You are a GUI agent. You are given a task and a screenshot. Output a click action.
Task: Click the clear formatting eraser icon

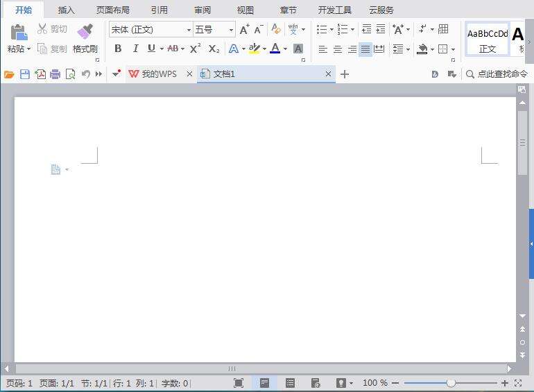(x=276, y=29)
